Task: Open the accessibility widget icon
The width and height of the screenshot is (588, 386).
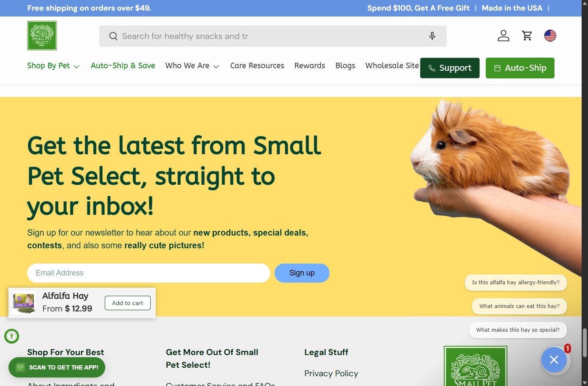Action: click(12, 336)
